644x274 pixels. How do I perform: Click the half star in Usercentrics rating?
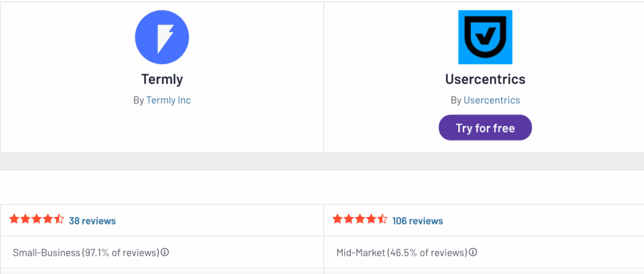point(382,219)
